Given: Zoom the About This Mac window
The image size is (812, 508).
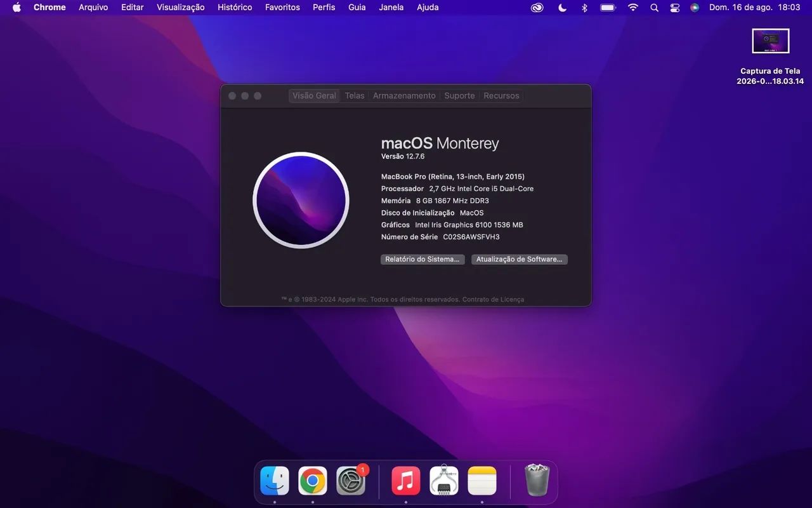Looking at the screenshot, I should [x=258, y=96].
